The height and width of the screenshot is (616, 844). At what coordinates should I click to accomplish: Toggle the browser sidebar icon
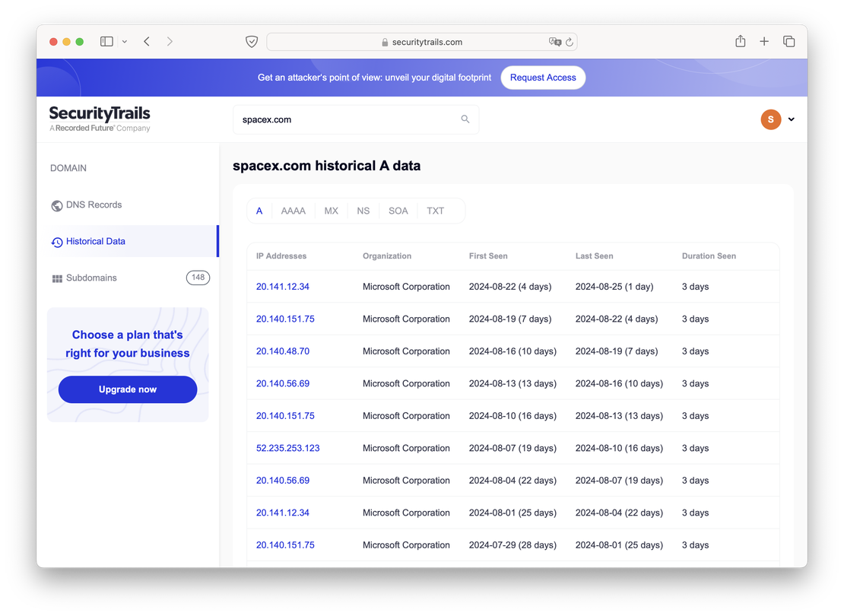pyautogui.click(x=106, y=41)
